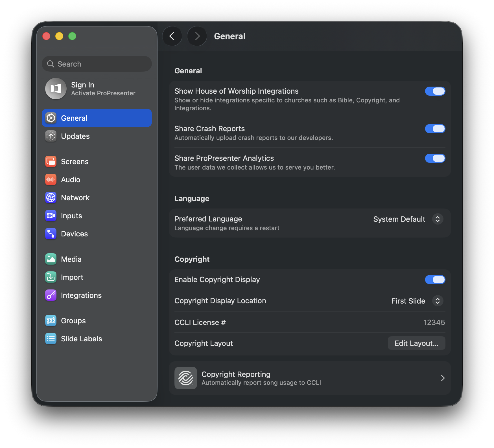
Task: Click the Updates arrow icon
Action: (51, 136)
